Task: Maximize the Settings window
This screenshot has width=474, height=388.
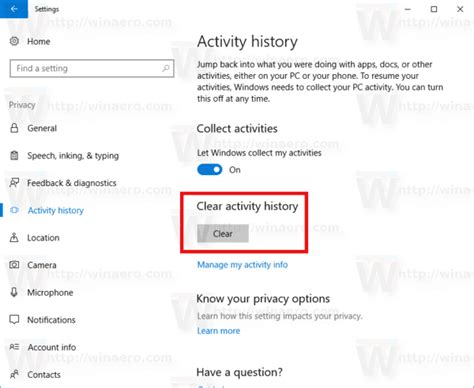Action: coord(434,9)
